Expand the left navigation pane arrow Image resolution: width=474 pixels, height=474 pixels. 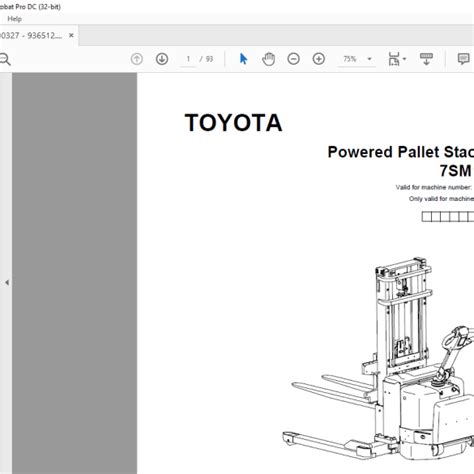(x=7, y=282)
